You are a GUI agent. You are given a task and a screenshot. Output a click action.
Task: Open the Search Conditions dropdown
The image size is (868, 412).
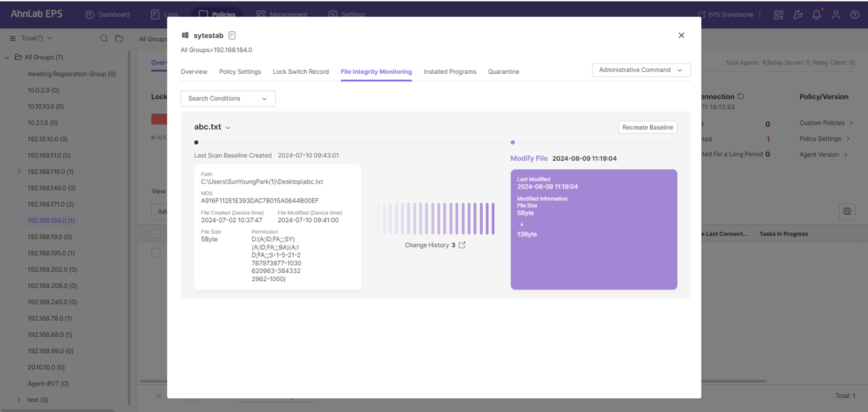(x=228, y=98)
